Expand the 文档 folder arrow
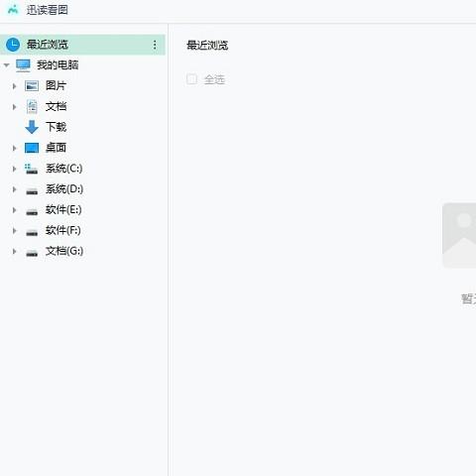 pyautogui.click(x=14, y=107)
